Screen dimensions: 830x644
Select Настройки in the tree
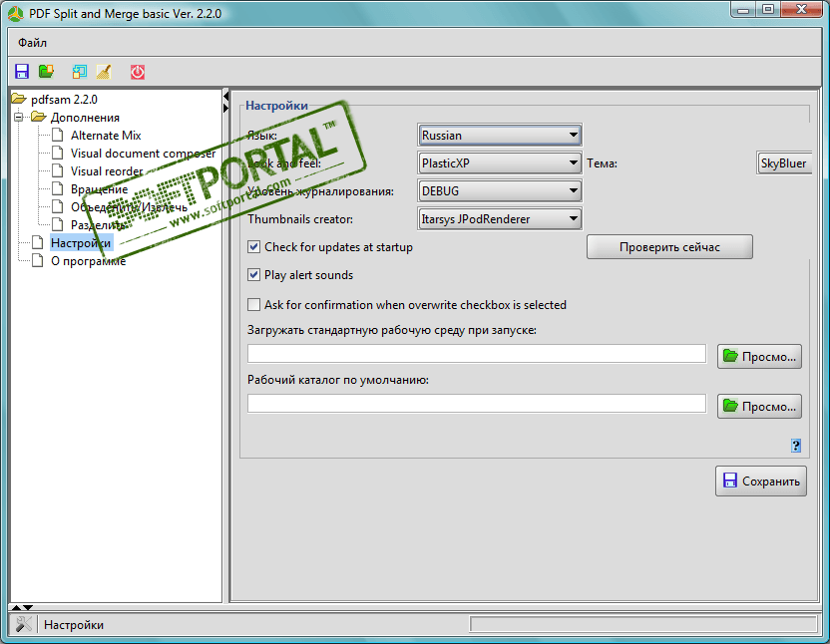81,243
